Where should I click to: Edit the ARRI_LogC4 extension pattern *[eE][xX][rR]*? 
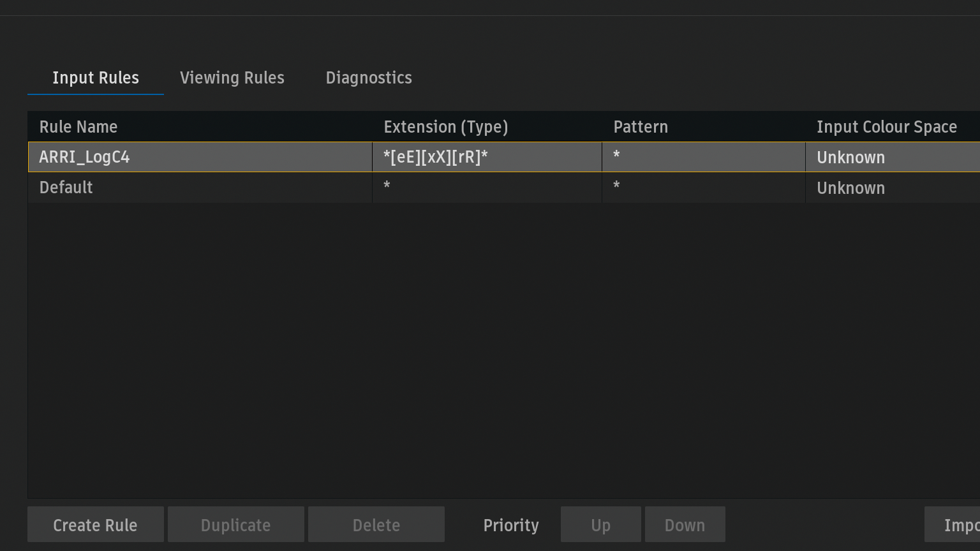tap(486, 157)
